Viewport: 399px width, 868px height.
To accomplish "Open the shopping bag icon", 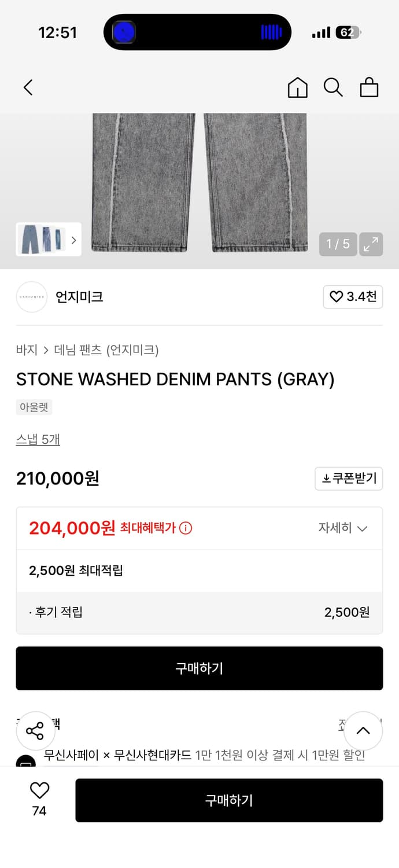I will (369, 87).
